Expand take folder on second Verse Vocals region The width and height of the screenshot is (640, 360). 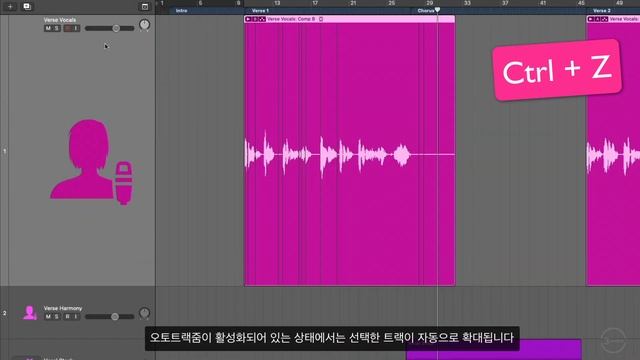591,19
